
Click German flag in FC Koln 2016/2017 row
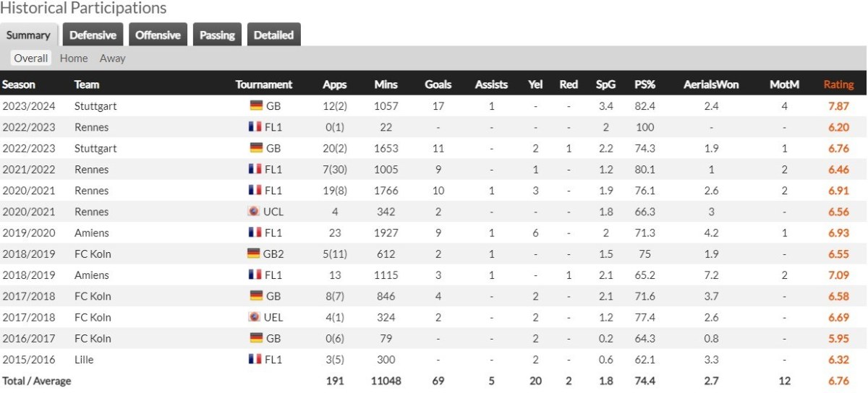point(256,338)
